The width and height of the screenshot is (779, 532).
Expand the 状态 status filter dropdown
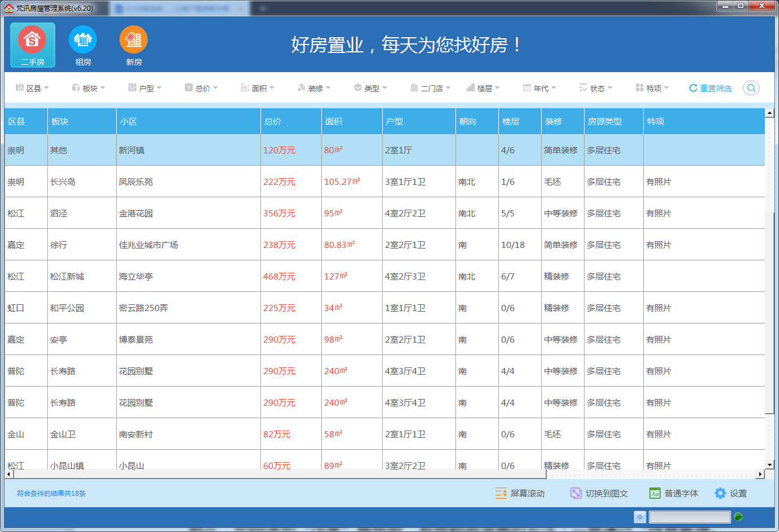pos(596,88)
